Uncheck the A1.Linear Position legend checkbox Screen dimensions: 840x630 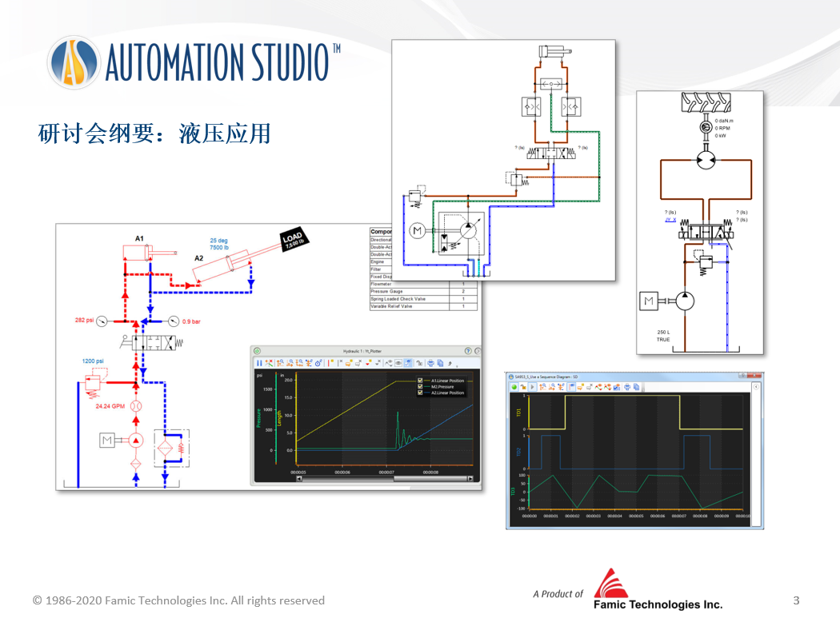(x=420, y=381)
